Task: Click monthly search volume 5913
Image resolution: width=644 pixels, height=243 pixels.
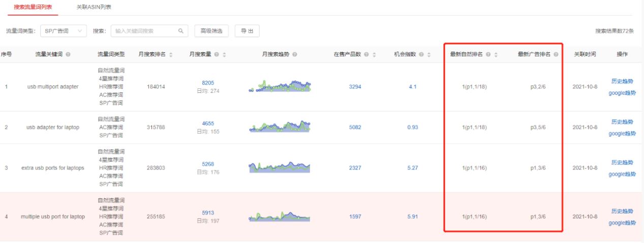Action: point(208,213)
